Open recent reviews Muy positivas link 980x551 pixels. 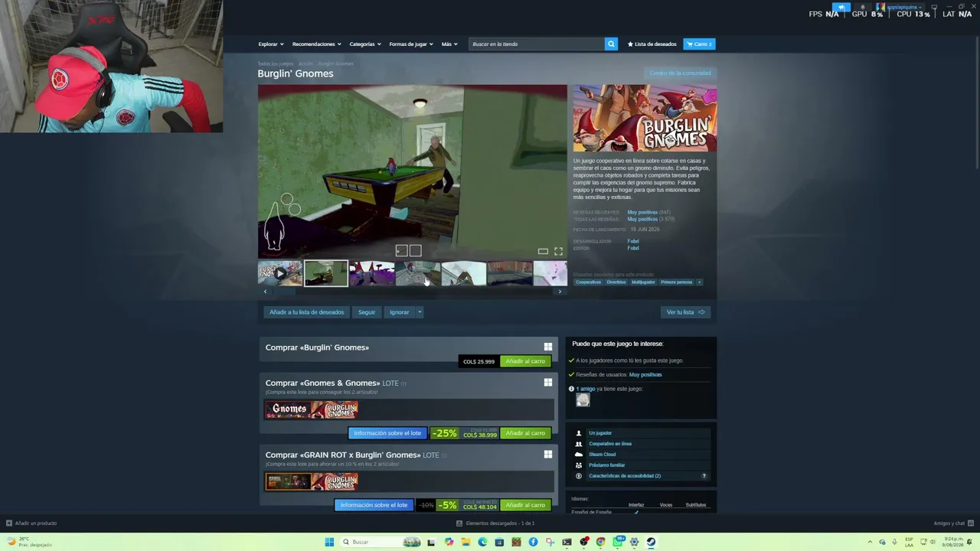point(642,212)
